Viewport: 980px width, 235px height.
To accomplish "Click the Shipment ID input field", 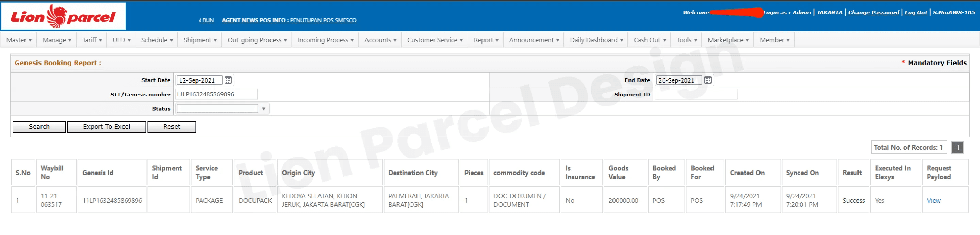I will coord(696,94).
